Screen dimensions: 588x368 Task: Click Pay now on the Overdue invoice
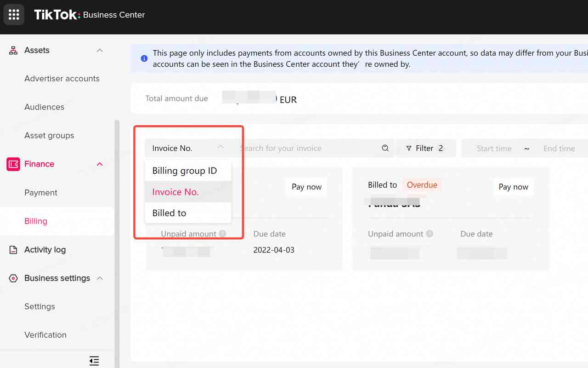coord(513,187)
